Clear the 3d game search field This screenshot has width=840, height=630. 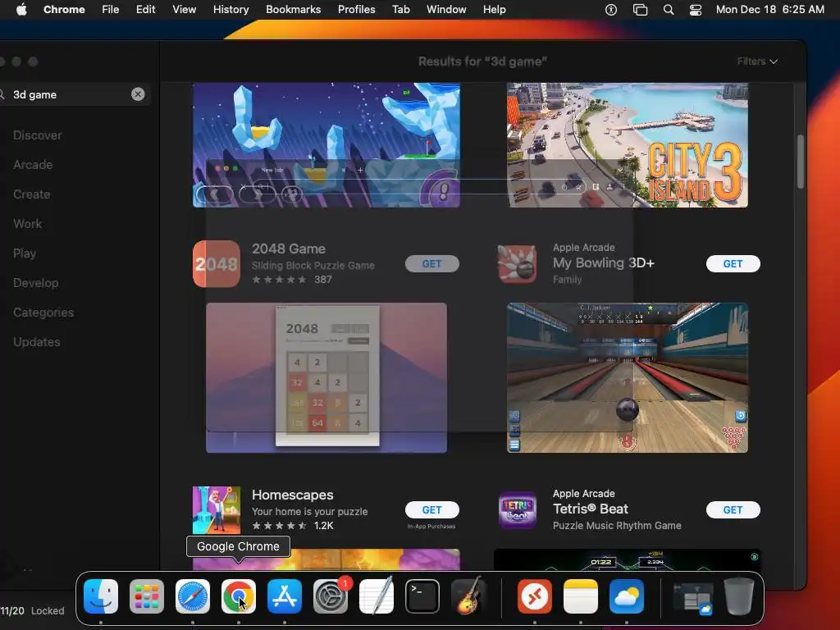pyautogui.click(x=138, y=94)
